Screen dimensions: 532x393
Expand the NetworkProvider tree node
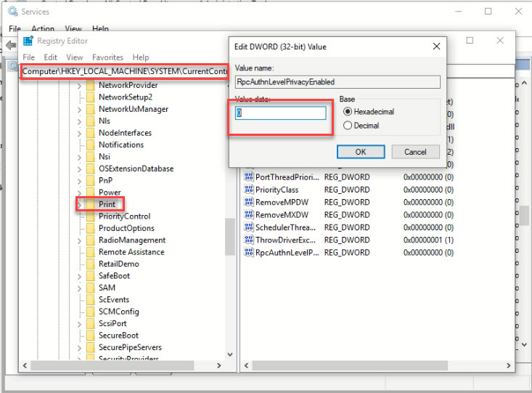coord(80,85)
